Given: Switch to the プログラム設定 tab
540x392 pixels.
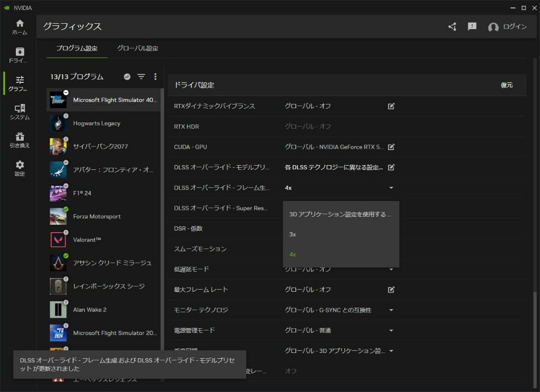Looking at the screenshot, I should click(77, 49).
